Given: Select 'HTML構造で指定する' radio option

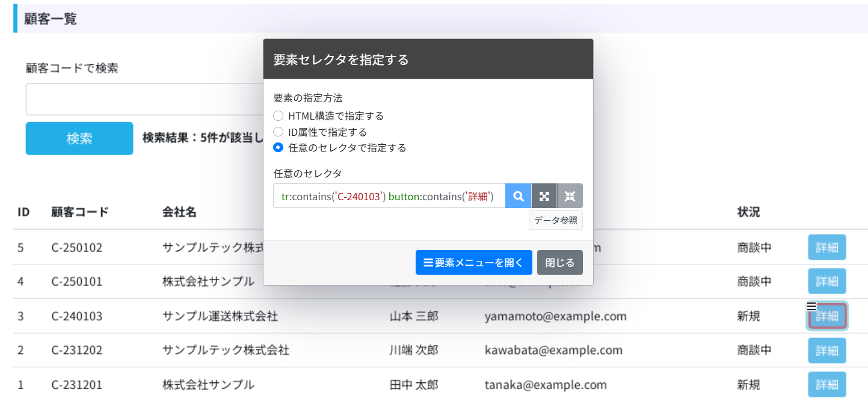Looking at the screenshot, I should (278, 116).
